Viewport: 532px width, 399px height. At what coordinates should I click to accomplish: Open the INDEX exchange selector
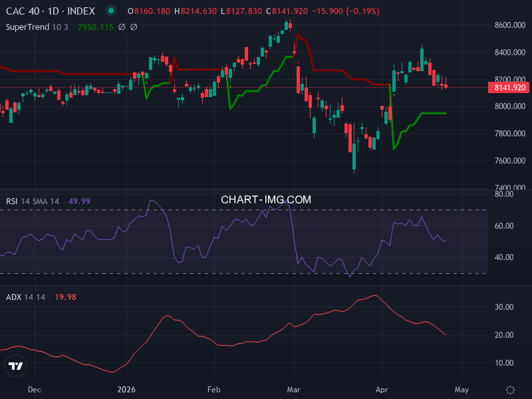click(80, 11)
